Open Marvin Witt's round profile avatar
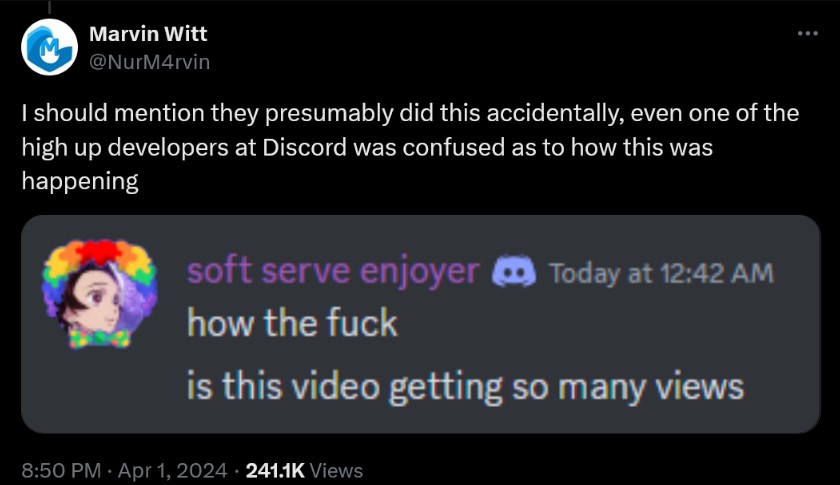840x485 pixels. (x=49, y=47)
